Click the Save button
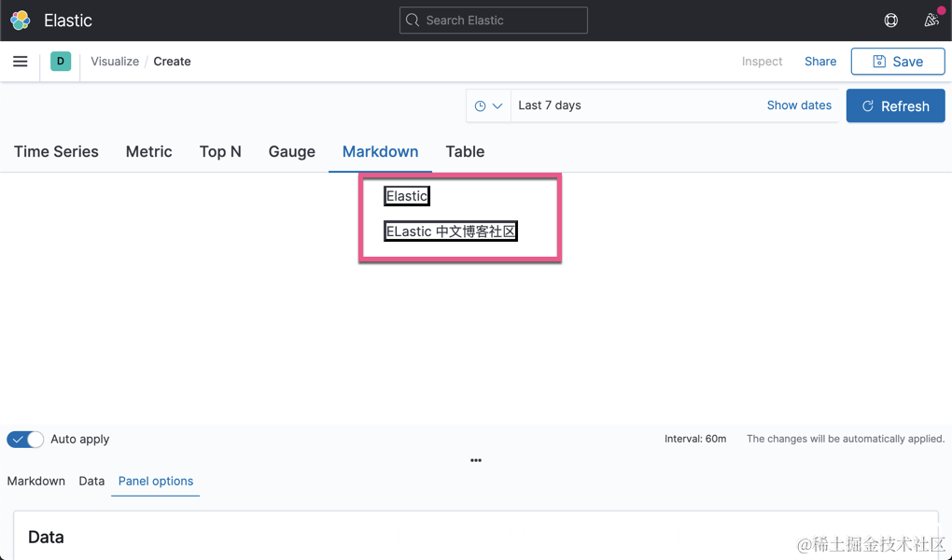The height and width of the screenshot is (560, 952). pyautogui.click(x=897, y=62)
